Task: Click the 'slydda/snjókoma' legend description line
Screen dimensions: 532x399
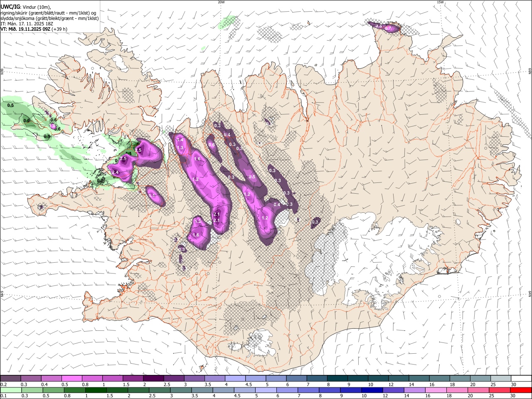Action: pos(49,18)
